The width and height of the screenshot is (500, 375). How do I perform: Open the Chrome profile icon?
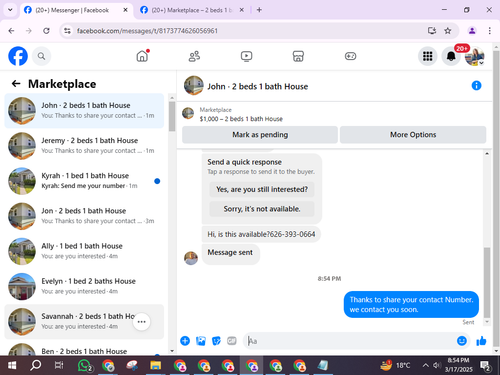click(472, 31)
